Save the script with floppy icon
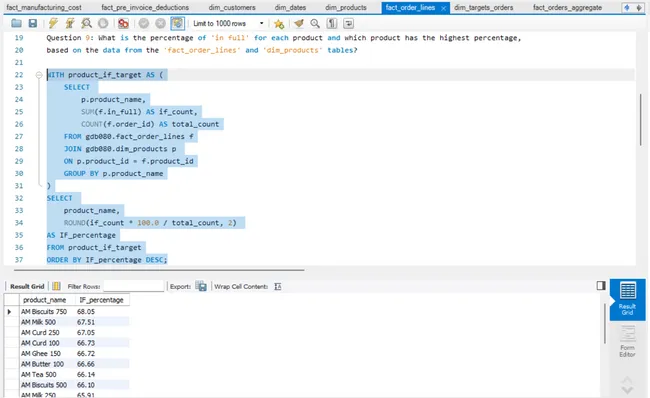This screenshot has height=398, width=650. pos(33,23)
